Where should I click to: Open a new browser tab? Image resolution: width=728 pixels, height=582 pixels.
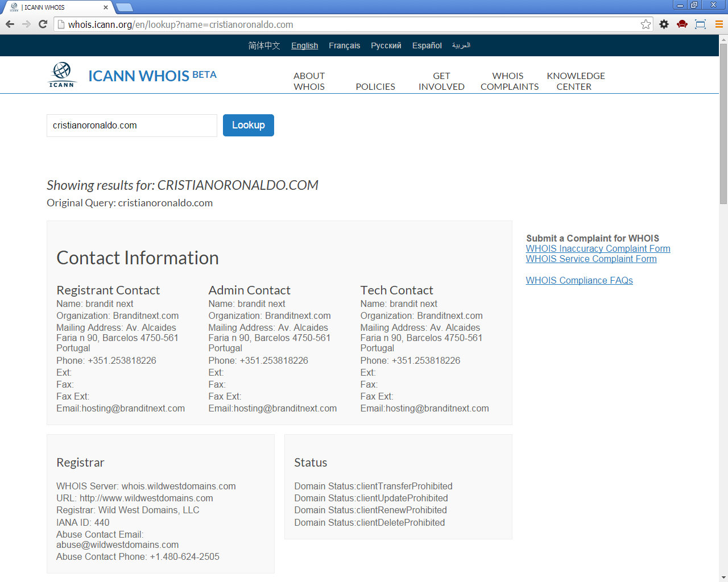pyautogui.click(x=124, y=7)
